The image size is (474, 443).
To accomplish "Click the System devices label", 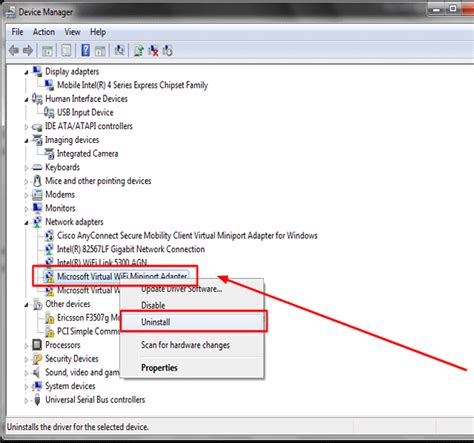I will (x=70, y=386).
